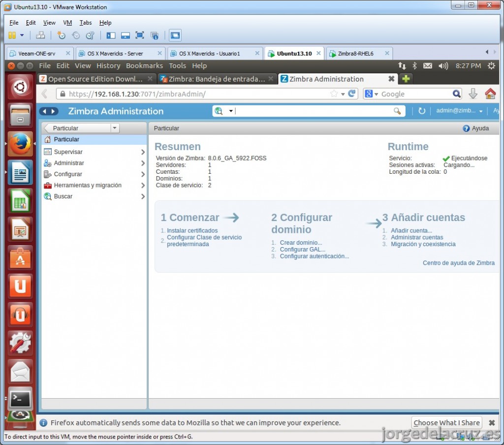Click Choose What I Share button
The image size is (504, 445).
tap(446, 422)
